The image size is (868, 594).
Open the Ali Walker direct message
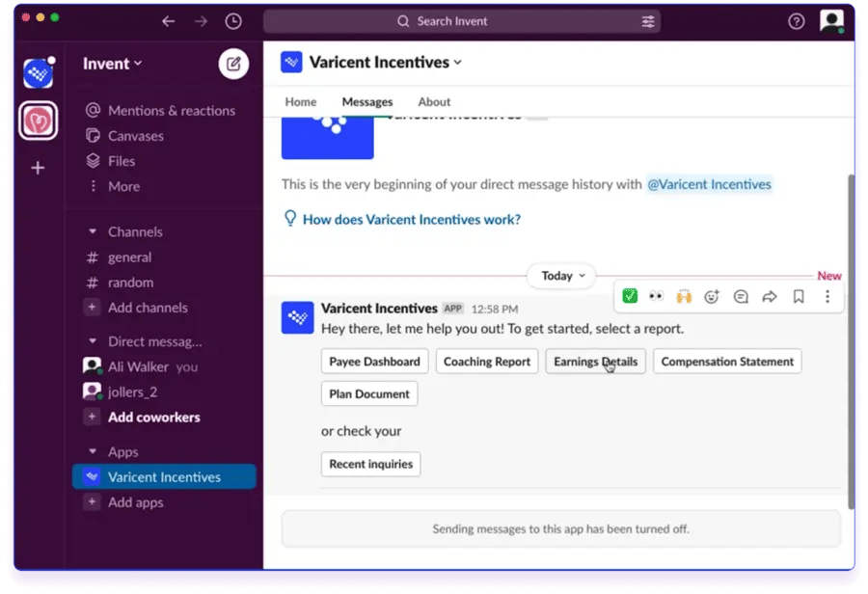point(138,366)
